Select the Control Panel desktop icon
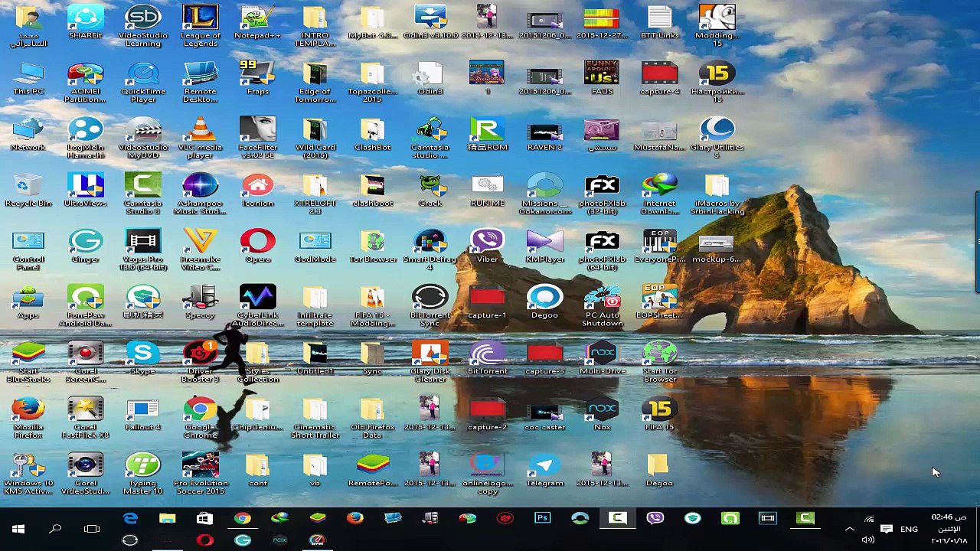 tap(28, 250)
